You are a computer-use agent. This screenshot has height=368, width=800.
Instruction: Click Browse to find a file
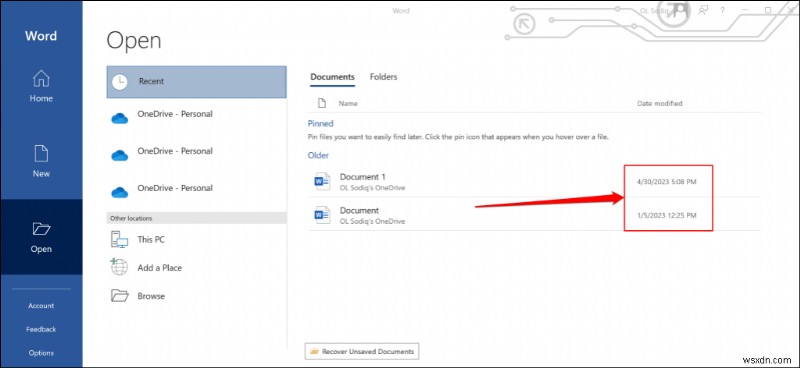click(196, 296)
